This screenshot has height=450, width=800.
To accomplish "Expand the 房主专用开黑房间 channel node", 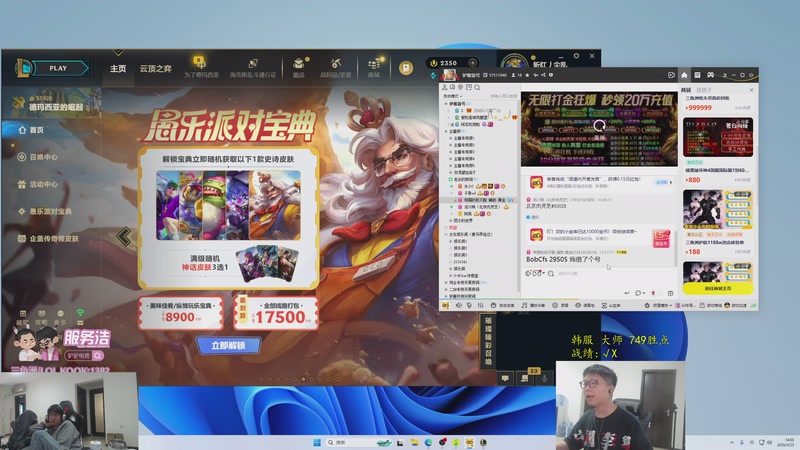I will [x=446, y=282].
